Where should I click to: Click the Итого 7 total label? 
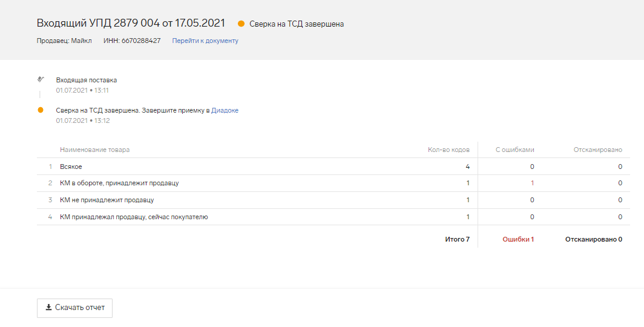point(457,239)
